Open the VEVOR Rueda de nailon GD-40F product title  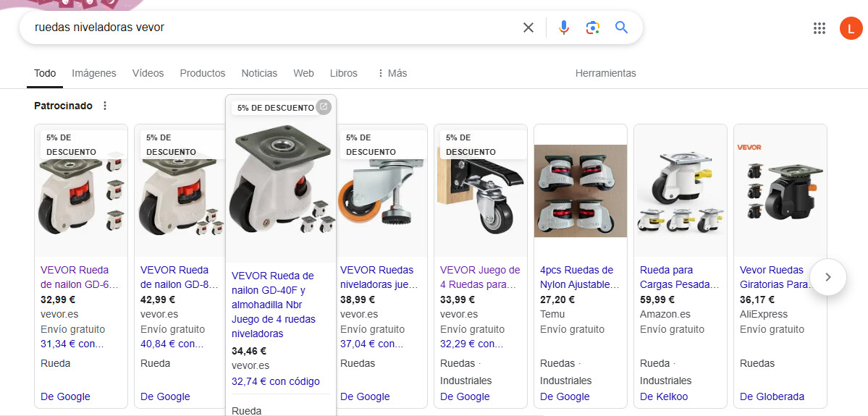(274, 305)
